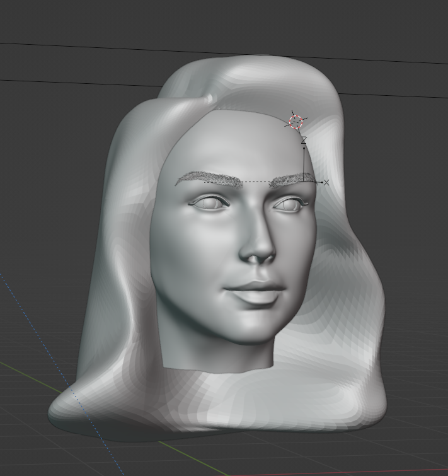The image size is (448, 476).
Task: Select the lips of the head model
Action: (255, 292)
